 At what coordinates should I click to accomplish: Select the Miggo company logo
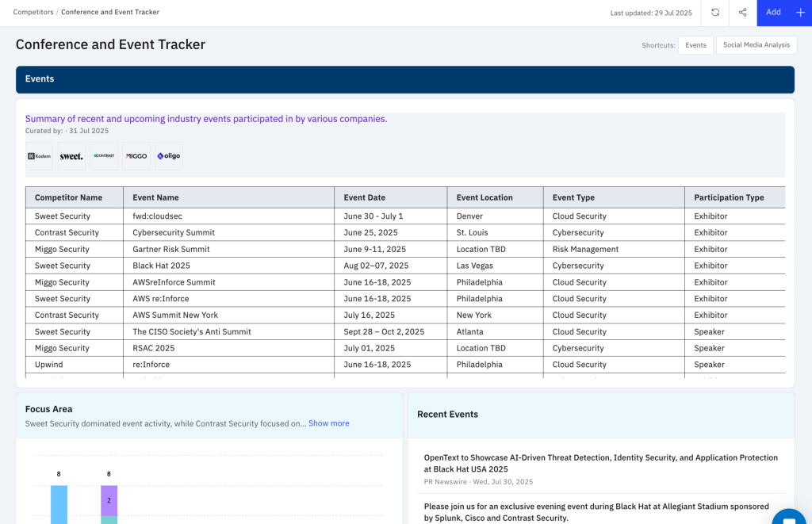136,156
